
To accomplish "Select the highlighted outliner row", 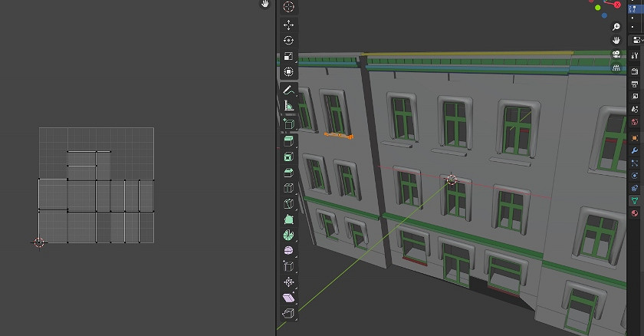I will point(636,8).
